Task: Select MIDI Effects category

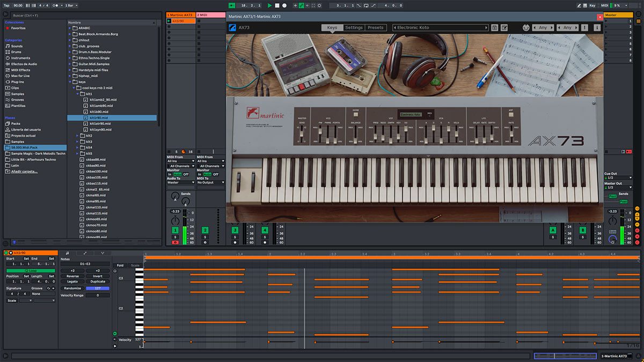Action: point(20,70)
